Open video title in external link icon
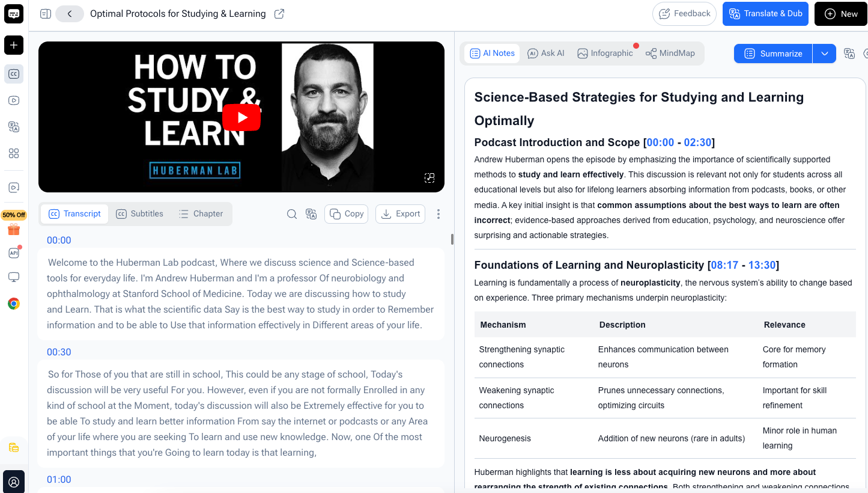The height and width of the screenshot is (493, 868). 279,14
